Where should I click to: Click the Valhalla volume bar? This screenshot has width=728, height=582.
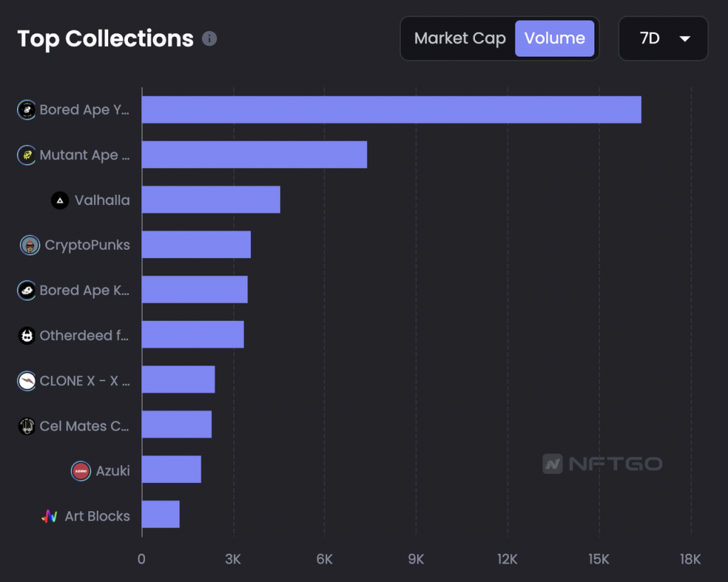coord(211,200)
